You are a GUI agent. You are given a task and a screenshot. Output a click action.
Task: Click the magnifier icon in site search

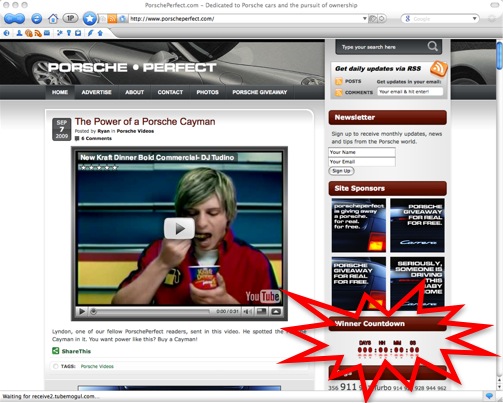tap(433, 46)
